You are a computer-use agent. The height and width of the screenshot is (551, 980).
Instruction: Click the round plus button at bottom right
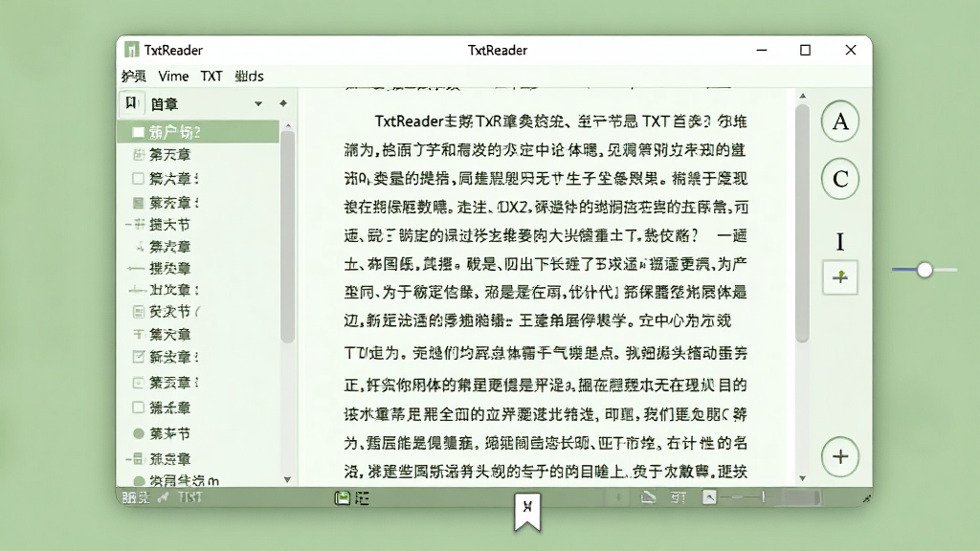coord(840,456)
